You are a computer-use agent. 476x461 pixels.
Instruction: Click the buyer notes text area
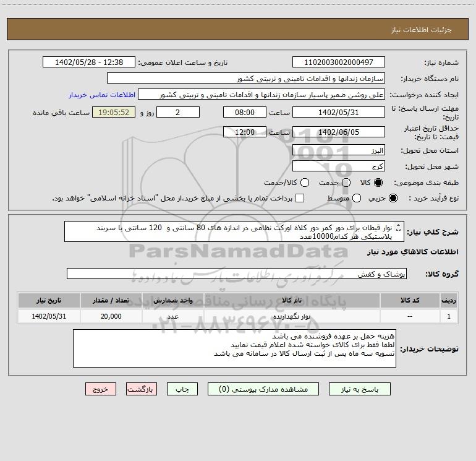(x=234, y=348)
